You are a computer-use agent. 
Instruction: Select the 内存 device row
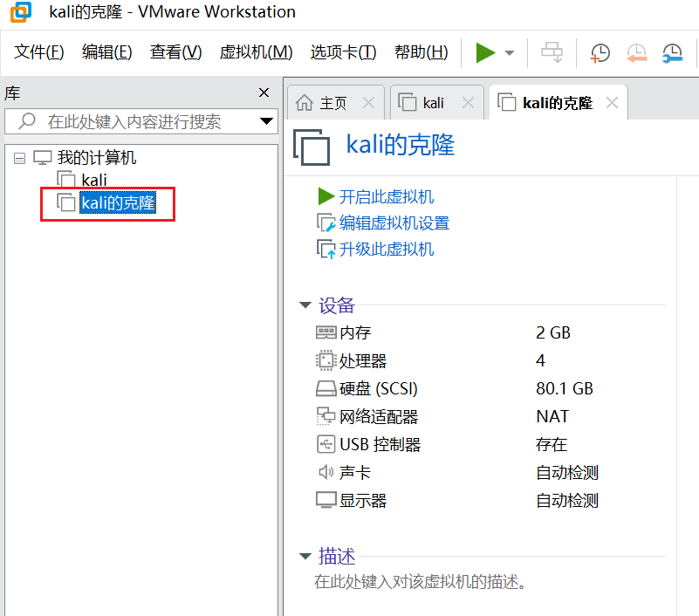(x=490, y=333)
